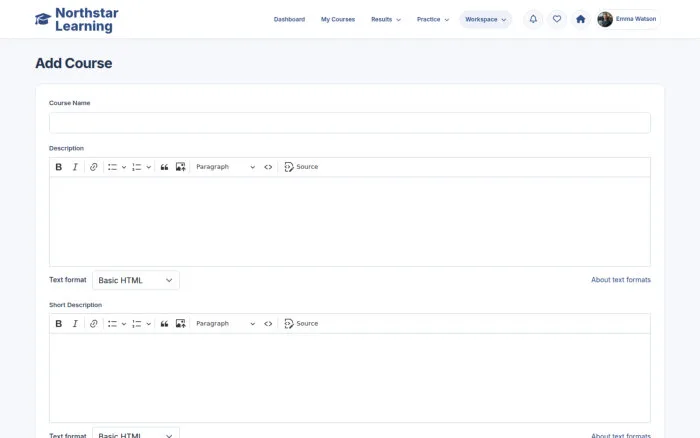This screenshot has width=700, height=438.
Task: Click inside the Description text area
Action: (x=350, y=222)
